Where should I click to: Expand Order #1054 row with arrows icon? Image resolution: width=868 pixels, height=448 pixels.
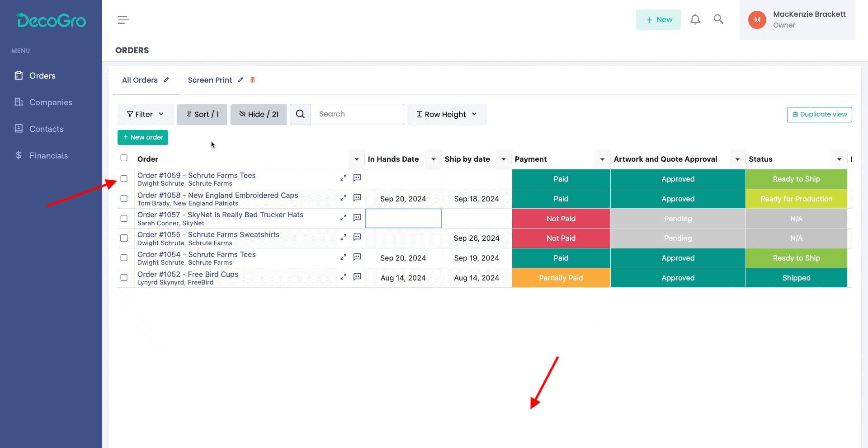point(344,257)
